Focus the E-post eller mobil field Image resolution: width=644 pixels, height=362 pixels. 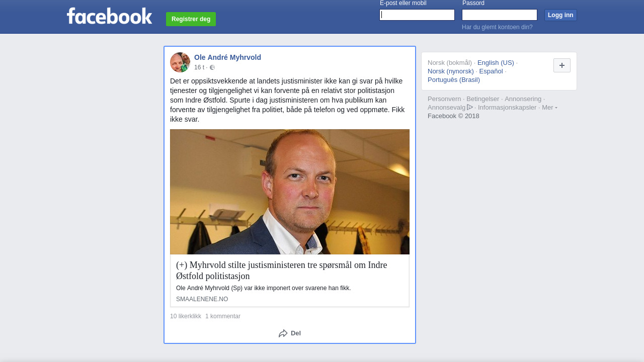tap(417, 15)
